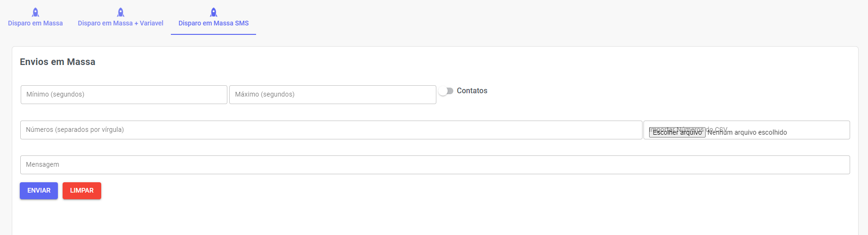Click the Números (separados por vírgula) field

[331, 130]
